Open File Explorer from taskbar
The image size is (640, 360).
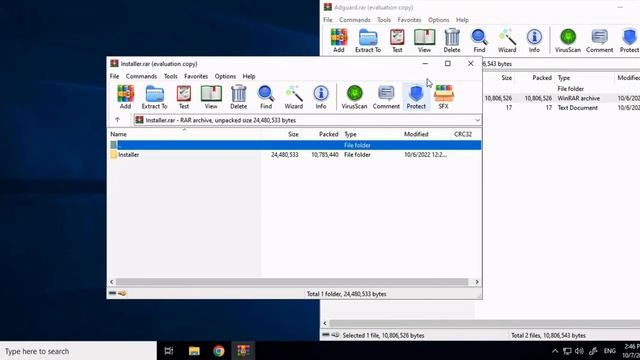[x=194, y=351]
